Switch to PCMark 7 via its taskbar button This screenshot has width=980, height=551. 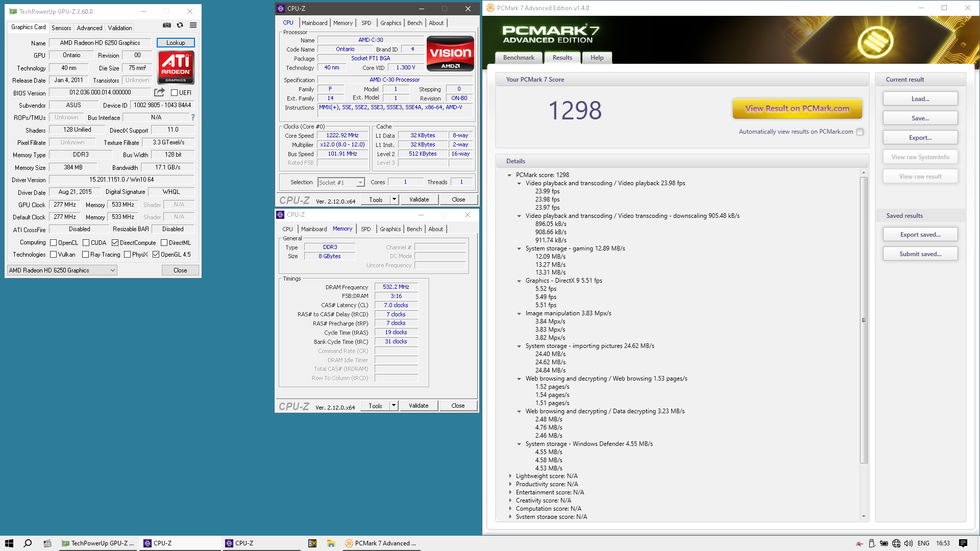pyautogui.click(x=381, y=543)
